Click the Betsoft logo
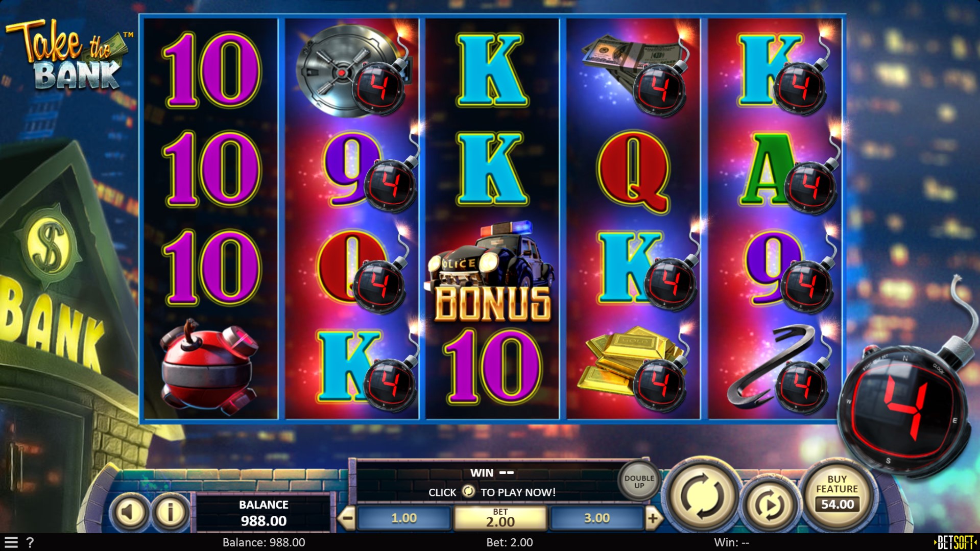The height and width of the screenshot is (551, 980). [955, 542]
